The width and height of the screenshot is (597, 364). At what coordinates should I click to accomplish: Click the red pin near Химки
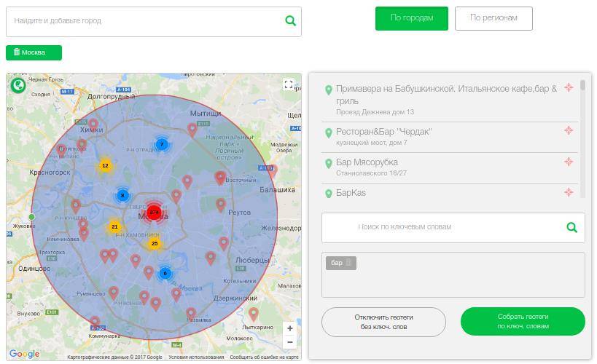click(93, 124)
